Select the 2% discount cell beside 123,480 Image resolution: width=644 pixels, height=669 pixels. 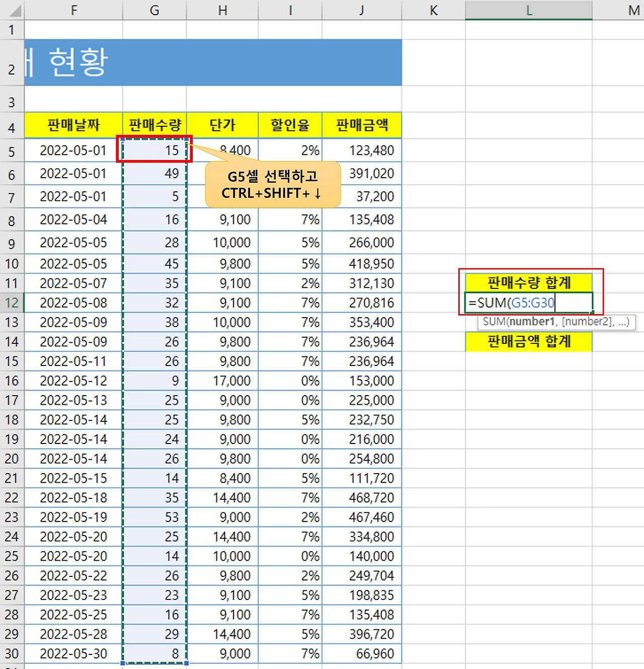290,150
